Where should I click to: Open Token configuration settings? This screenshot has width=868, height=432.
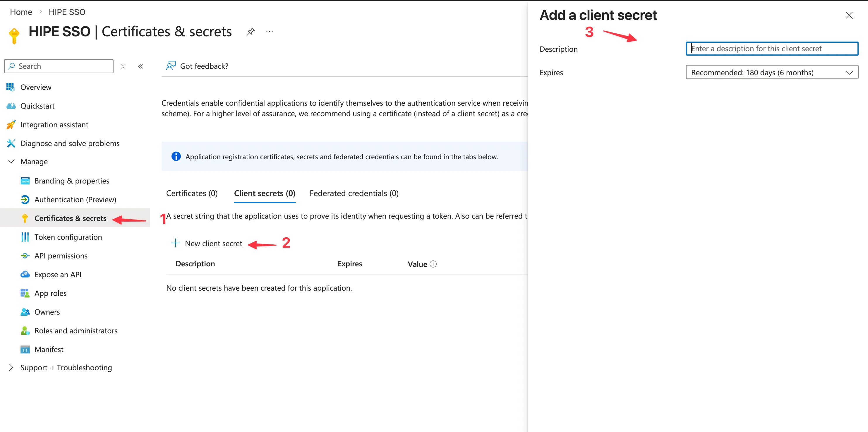click(68, 237)
